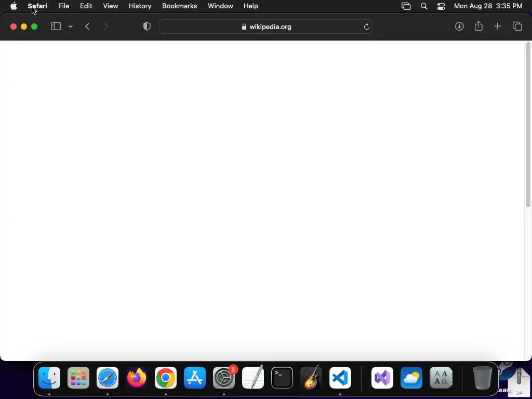Click the Safari compass icon in the Dock
532x399 pixels.
(108, 378)
